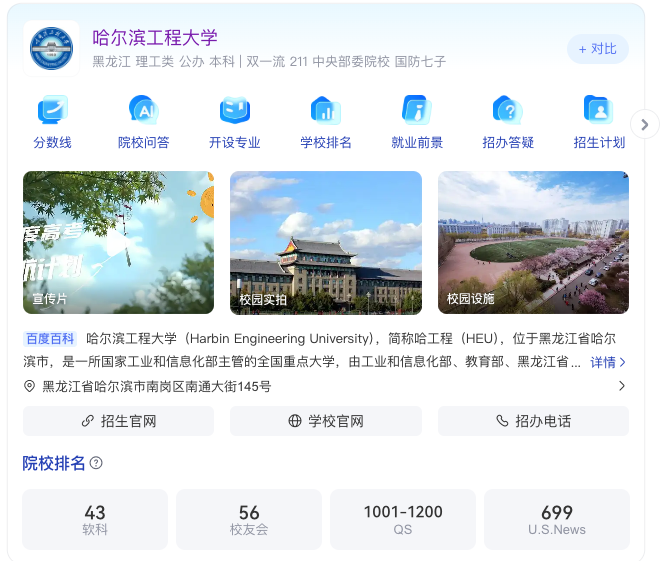665x561 pixels.
Task: Open the 招办答疑 question icon
Action: 508,109
